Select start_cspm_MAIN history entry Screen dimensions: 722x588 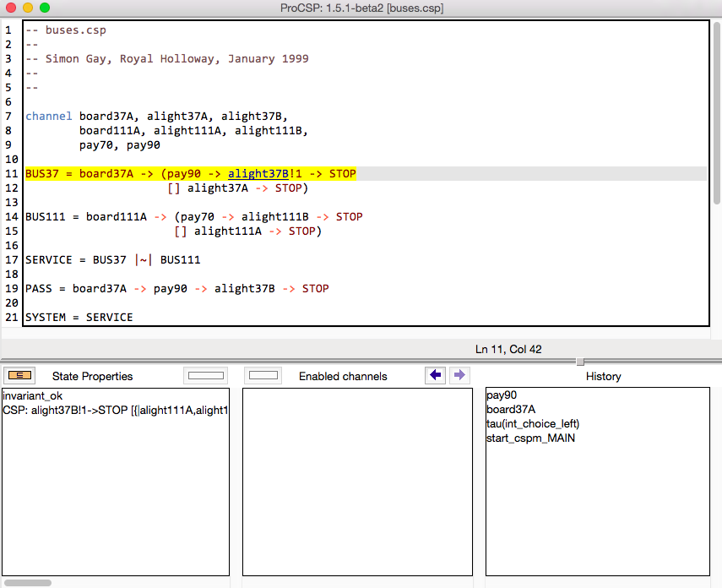[530, 438]
